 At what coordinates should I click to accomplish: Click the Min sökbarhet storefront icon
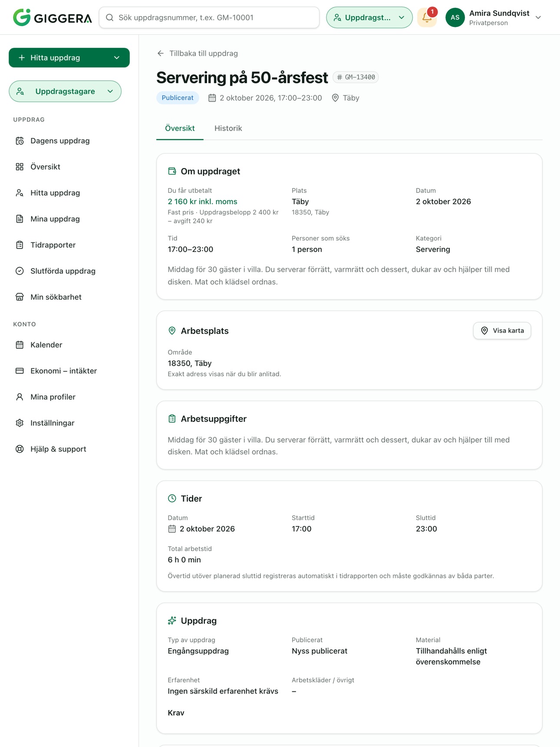20,297
